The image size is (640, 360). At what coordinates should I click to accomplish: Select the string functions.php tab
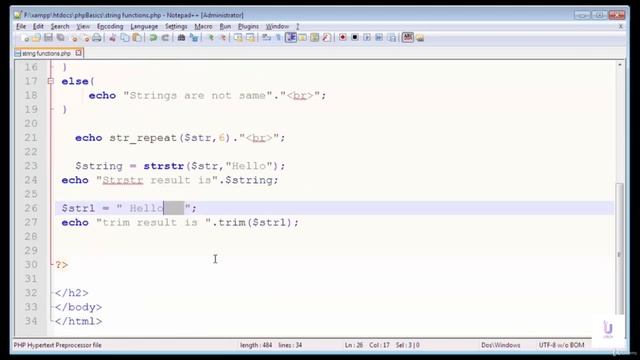(46, 53)
